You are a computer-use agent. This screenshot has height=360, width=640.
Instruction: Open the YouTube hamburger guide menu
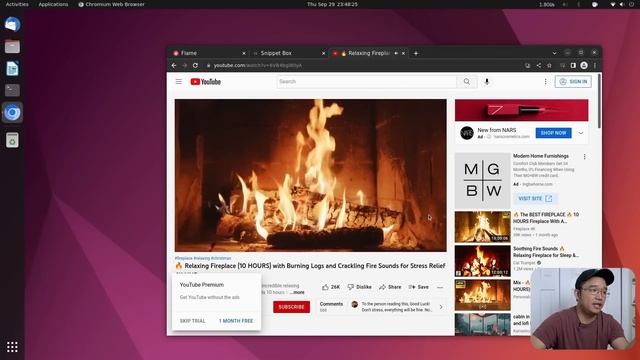tap(178, 82)
